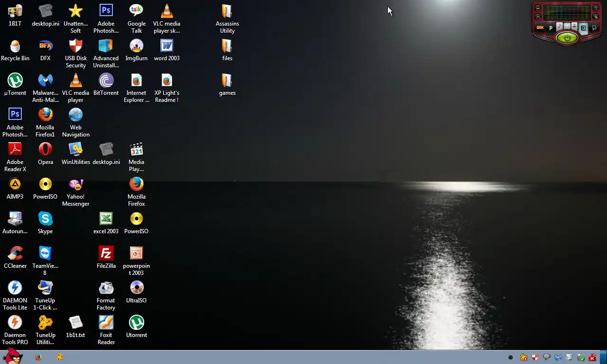The image size is (607, 364).
Task: Select the VLC media player skins shortcut
Action: [167, 19]
